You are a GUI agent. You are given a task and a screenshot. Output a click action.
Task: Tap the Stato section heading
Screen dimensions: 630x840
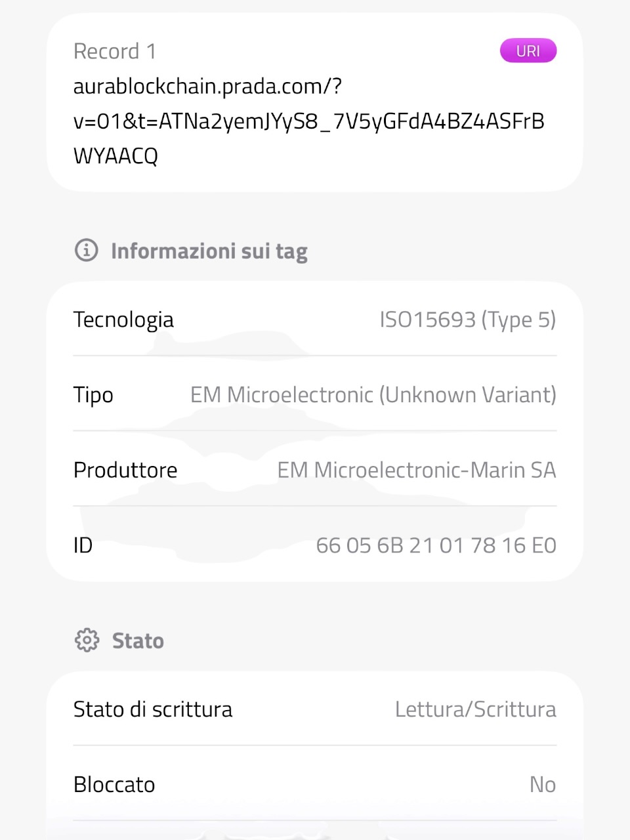point(138,640)
